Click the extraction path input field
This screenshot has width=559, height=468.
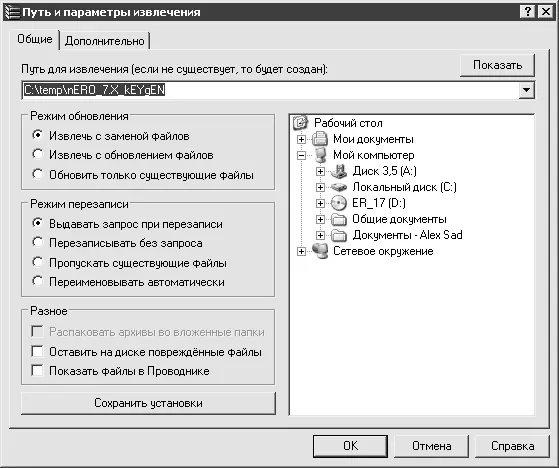tap(271, 90)
